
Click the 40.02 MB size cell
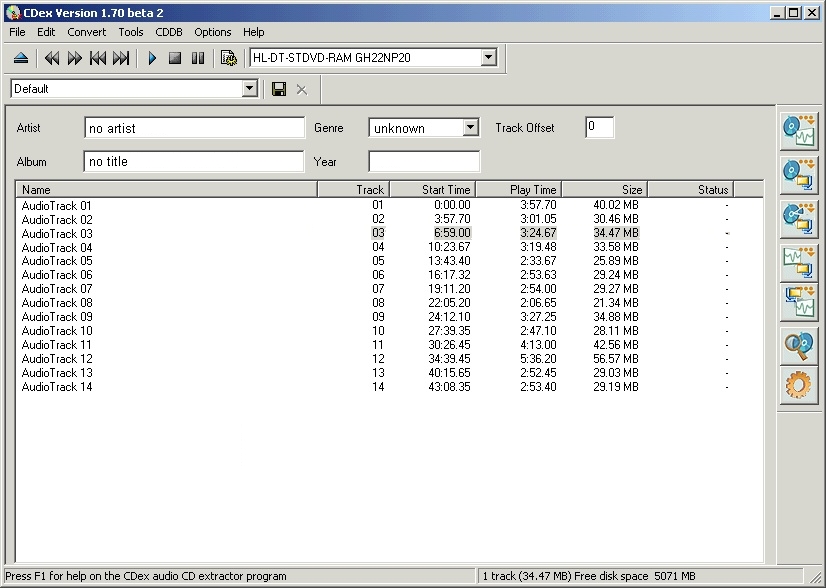point(616,205)
